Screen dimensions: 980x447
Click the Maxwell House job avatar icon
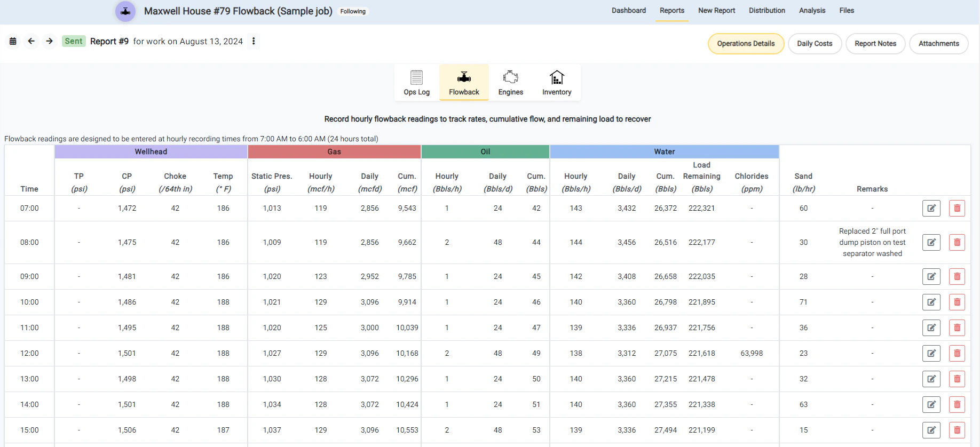125,11
